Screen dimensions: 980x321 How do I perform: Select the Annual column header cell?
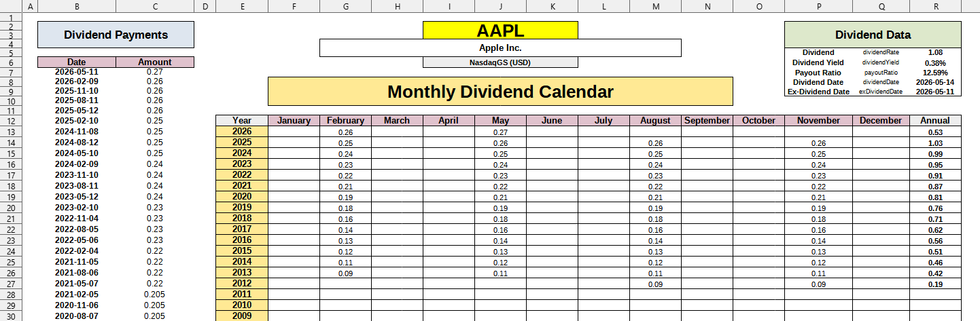935,121
